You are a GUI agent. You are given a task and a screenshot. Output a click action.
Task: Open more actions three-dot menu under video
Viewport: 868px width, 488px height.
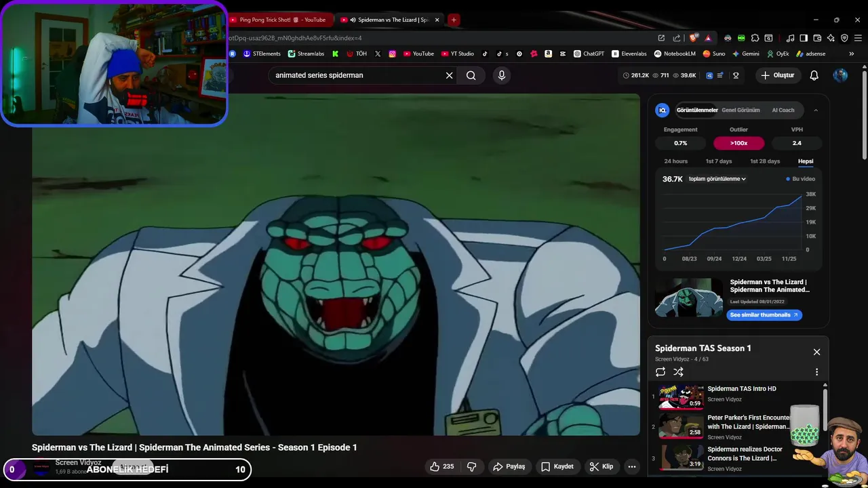631,466
